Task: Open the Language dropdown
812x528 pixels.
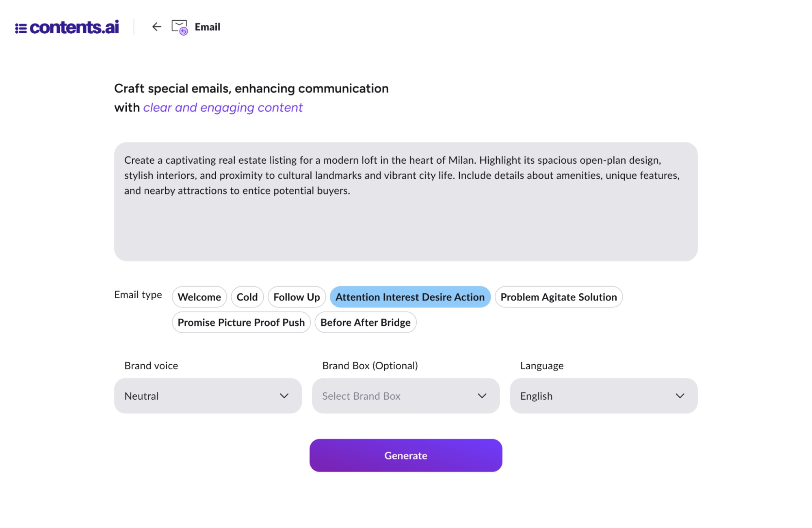Action: click(603, 396)
